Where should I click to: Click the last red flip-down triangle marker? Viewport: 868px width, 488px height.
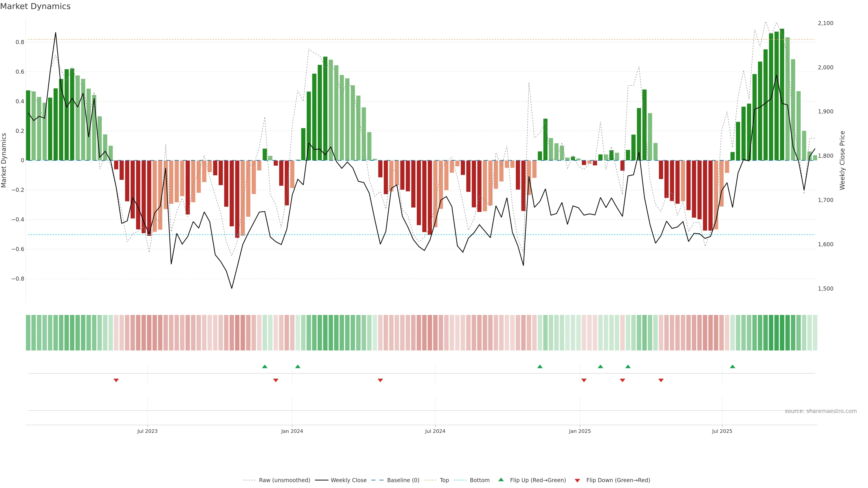pos(661,380)
